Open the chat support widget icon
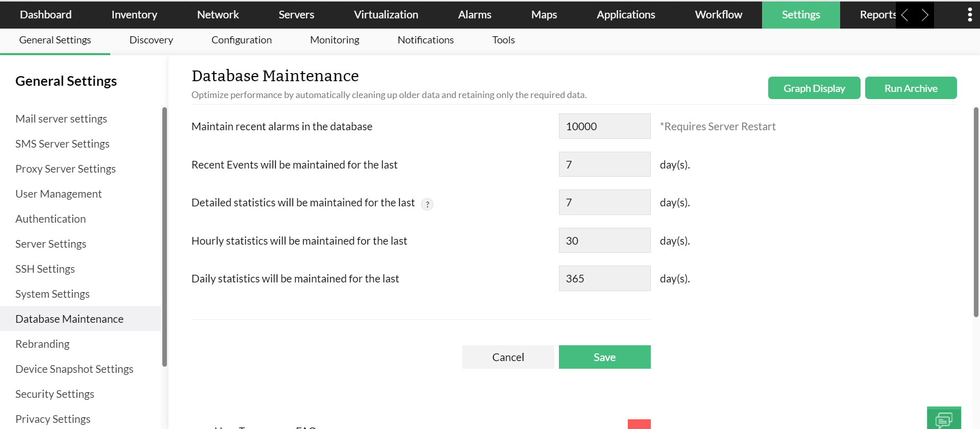 tap(944, 419)
